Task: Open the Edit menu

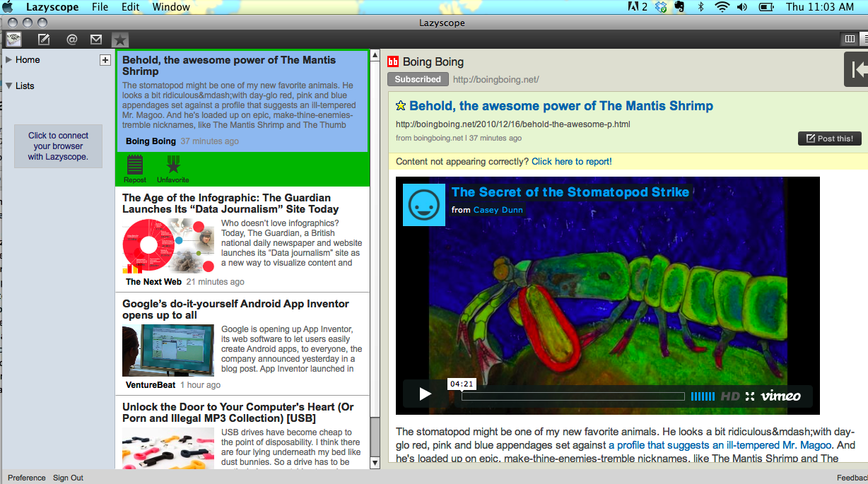Action: (x=130, y=7)
